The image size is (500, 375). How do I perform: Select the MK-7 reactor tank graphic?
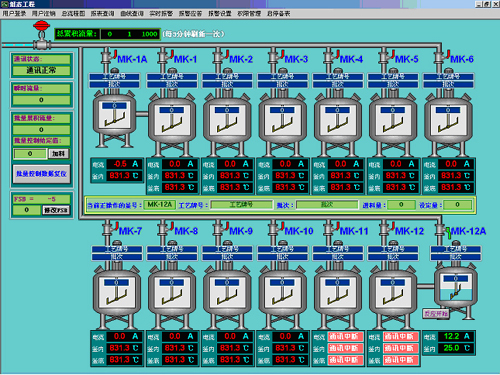[117, 296]
